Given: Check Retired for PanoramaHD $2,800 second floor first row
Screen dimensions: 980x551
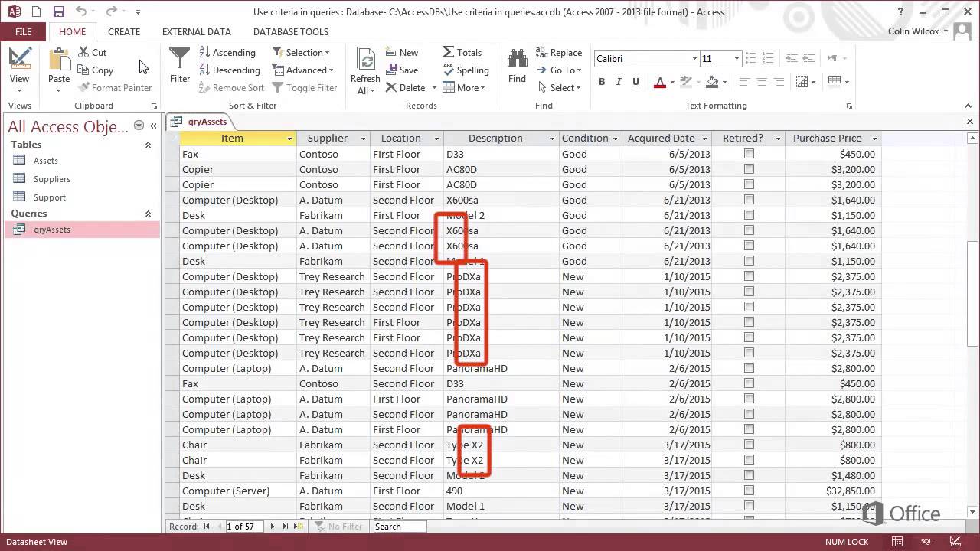Looking at the screenshot, I should click(749, 368).
